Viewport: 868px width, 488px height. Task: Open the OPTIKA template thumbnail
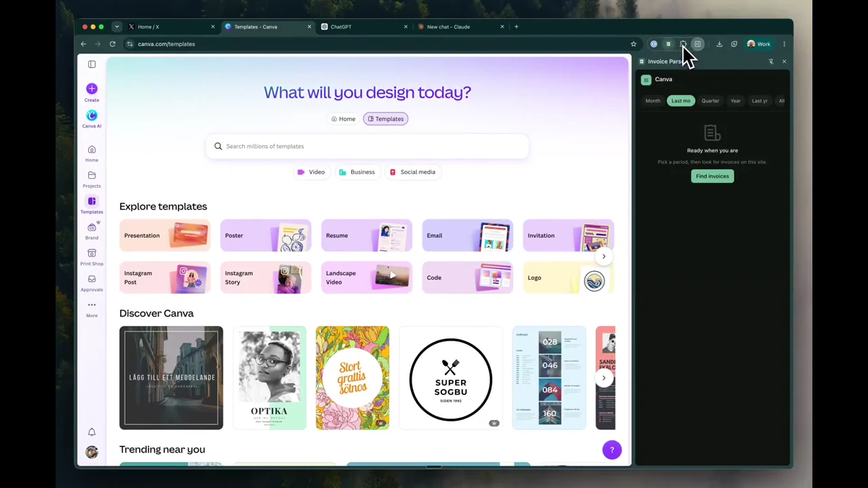(269, 378)
